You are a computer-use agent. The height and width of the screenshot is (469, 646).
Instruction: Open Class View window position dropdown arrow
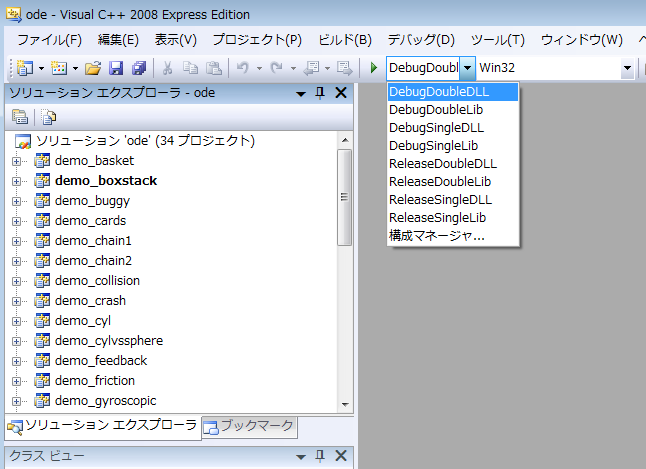(301, 457)
